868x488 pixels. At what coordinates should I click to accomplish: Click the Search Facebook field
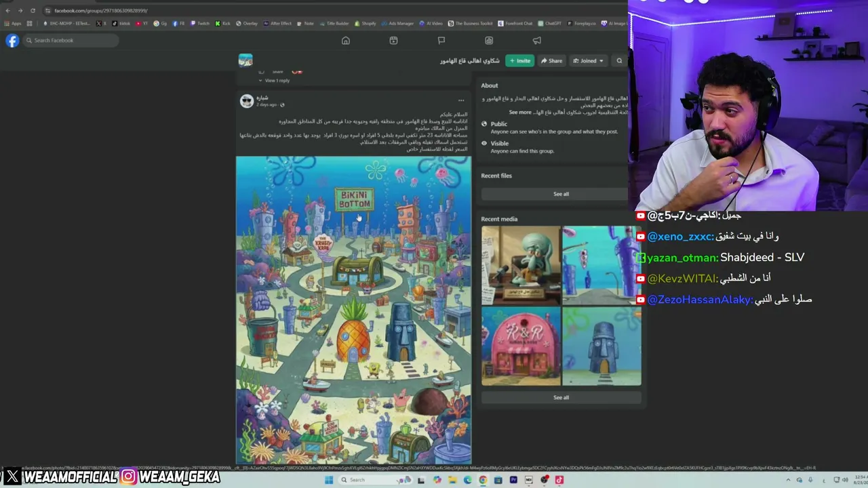click(71, 41)
